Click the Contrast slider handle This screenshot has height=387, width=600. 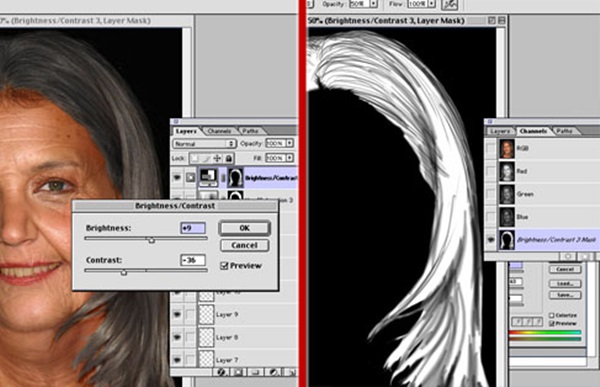pyautogui.click(x=124, y=272)
